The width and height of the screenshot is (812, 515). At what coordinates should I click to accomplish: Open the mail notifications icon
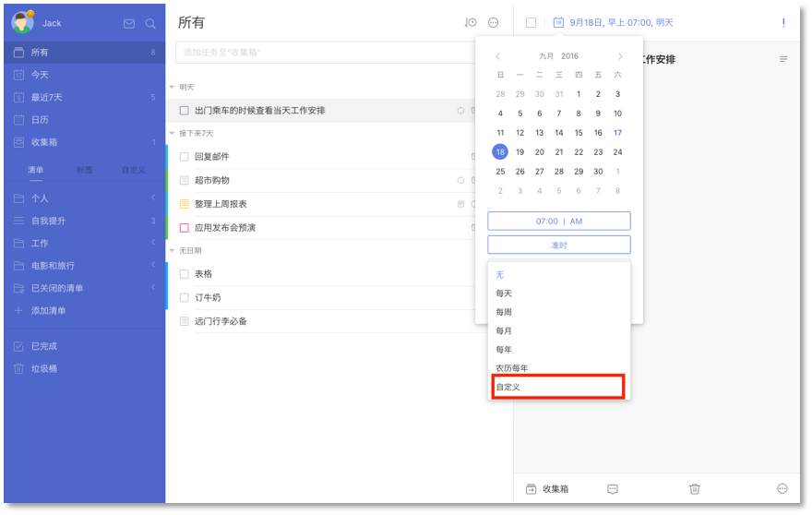click(x=129, y=23)
